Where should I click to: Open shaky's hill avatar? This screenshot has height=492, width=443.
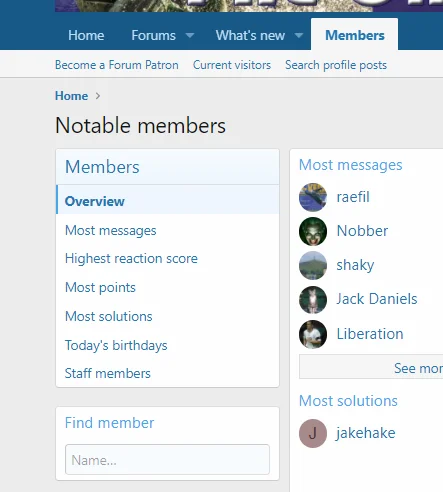pos(313,265)
